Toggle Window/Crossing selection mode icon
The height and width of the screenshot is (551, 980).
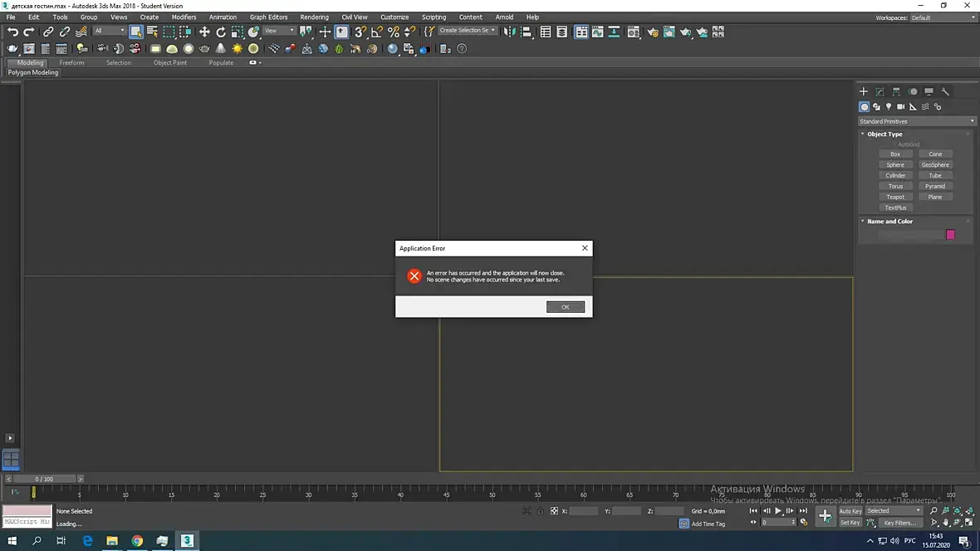[x=185, y=32]
